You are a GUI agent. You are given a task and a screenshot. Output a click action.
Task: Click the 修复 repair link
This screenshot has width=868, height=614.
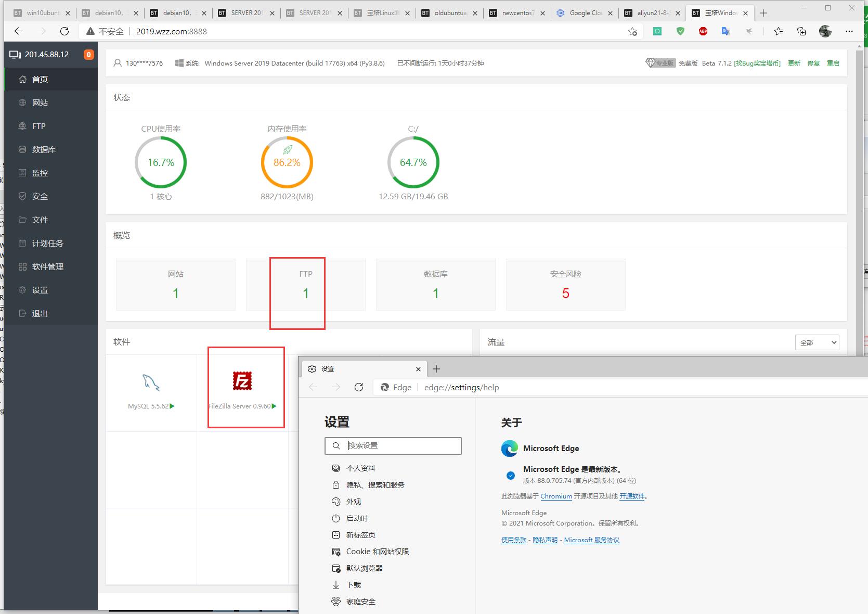[813, 63]
